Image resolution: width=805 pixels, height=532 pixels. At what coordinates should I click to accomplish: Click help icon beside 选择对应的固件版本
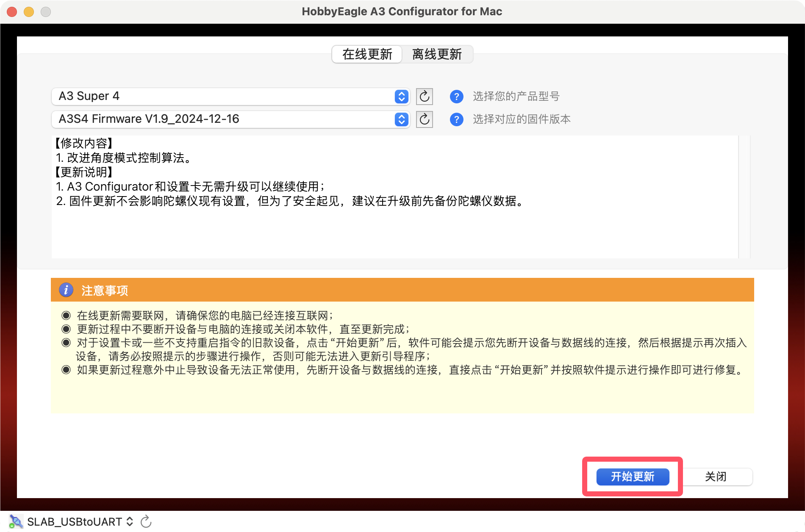456,119
